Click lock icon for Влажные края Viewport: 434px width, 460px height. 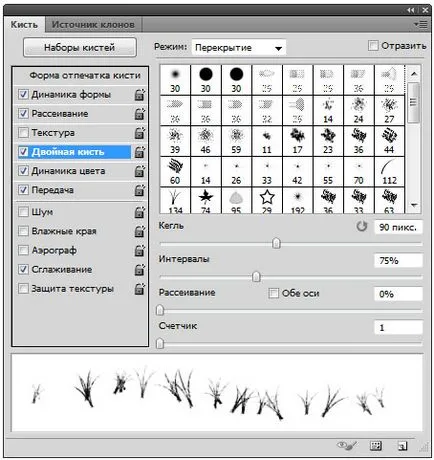[140, 231]
